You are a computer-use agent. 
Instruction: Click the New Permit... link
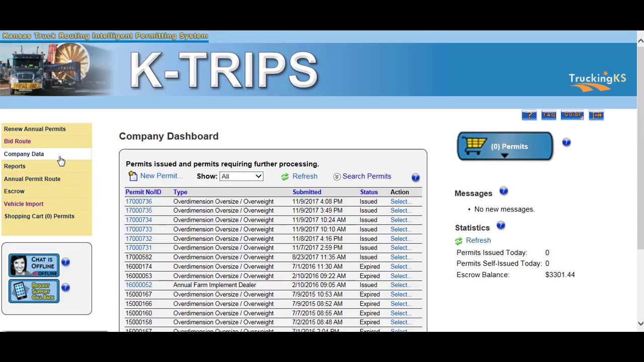click(162, 176)
